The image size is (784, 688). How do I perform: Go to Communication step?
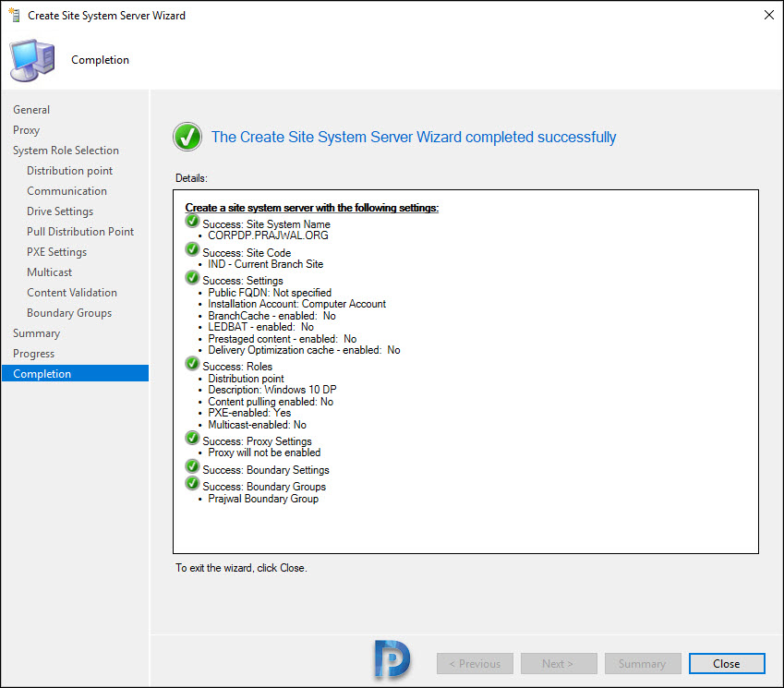[67, 191]
